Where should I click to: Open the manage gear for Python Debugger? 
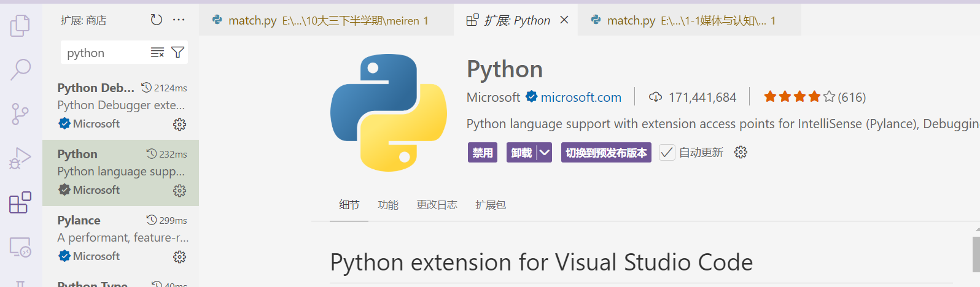(x=179, y=124)
